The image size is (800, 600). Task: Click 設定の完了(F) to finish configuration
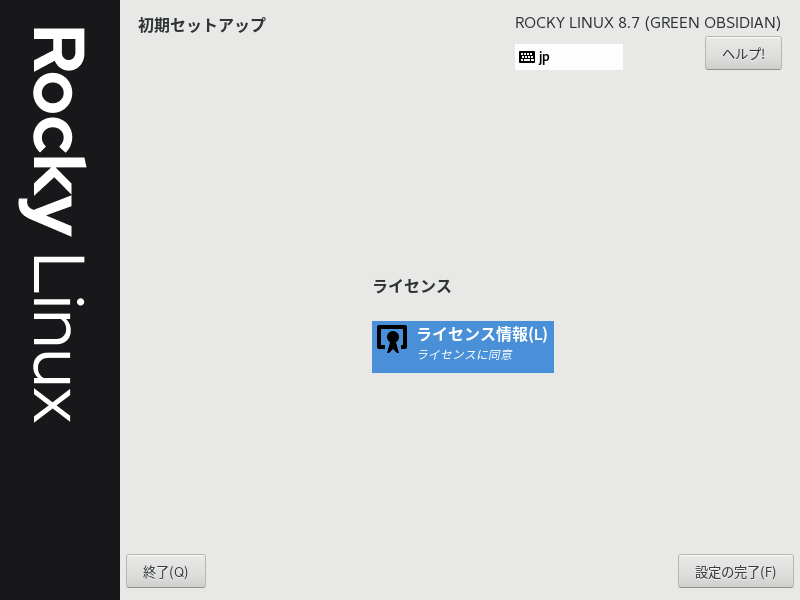click(736, 571)
